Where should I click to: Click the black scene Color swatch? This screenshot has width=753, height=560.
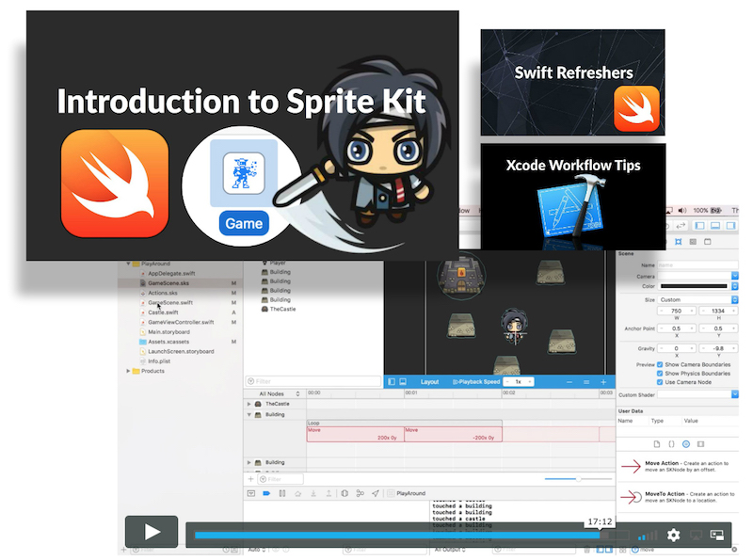[x=694, y=286]
